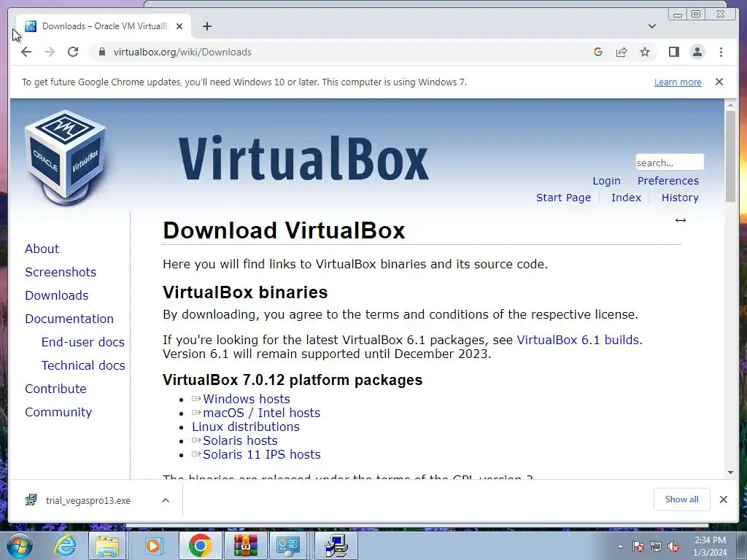
Task: Select Downloads in the sidebar
Action: click(x=57, y=295)
